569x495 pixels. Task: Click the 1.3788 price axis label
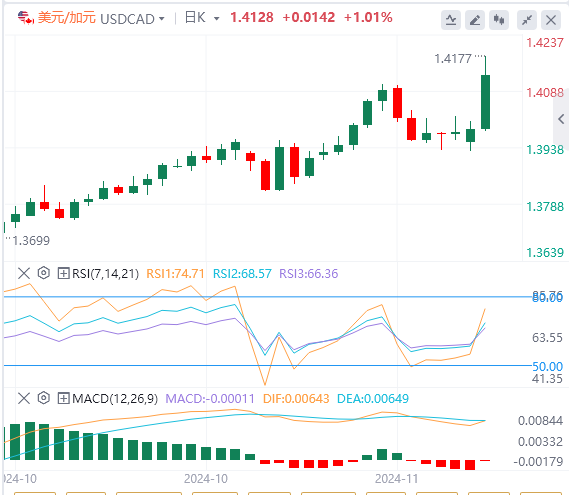coord(545,207)
